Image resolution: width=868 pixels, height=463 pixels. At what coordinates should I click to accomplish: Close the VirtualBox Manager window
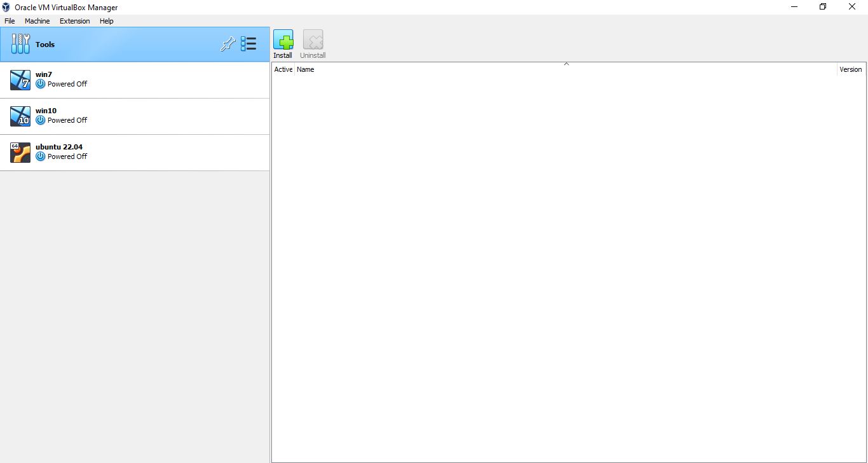[x=852, y=7]
